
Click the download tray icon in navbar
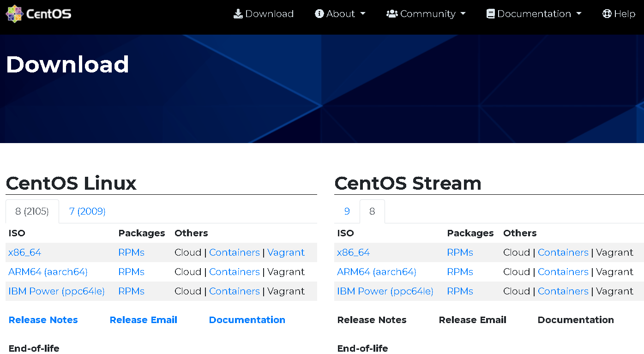(238, 14)
